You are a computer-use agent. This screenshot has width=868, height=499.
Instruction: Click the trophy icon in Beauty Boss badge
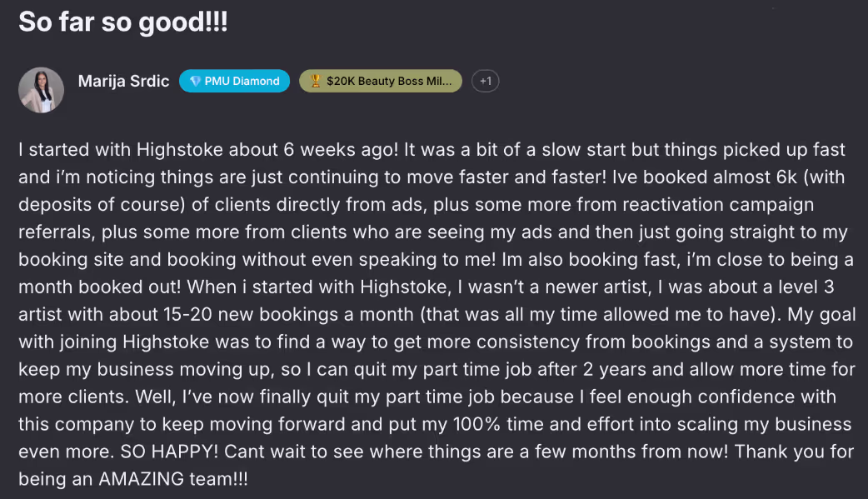[x=315, y=81]
